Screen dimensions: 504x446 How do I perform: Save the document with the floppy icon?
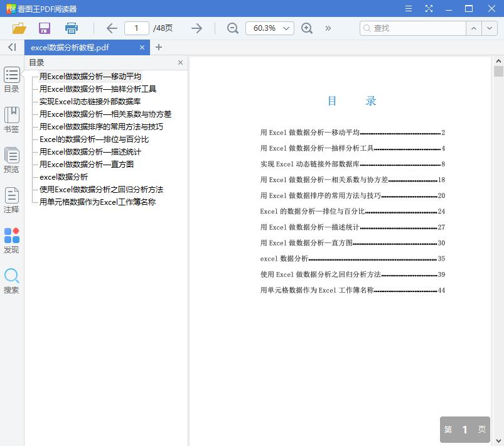click(x=45, y=28)
